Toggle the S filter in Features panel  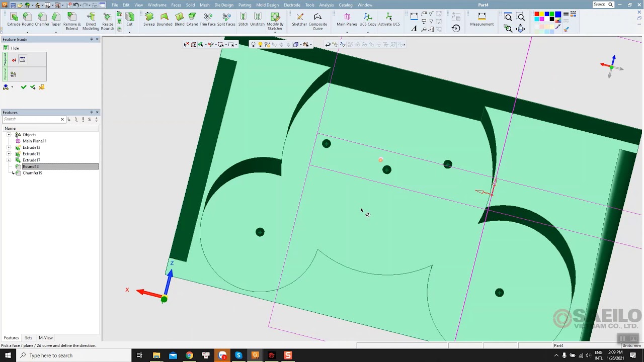(89, 119)
